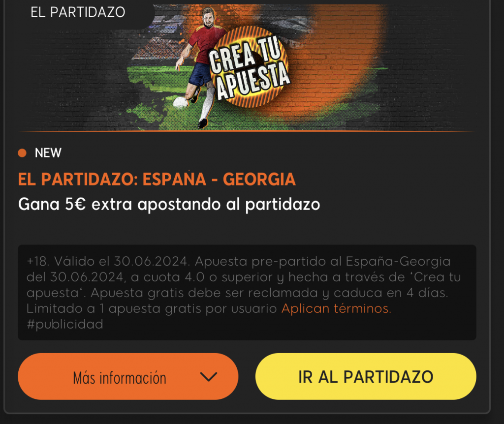Expand details with the down chevron
Viewport: 504px width, 424px height.
click(208, 377)
